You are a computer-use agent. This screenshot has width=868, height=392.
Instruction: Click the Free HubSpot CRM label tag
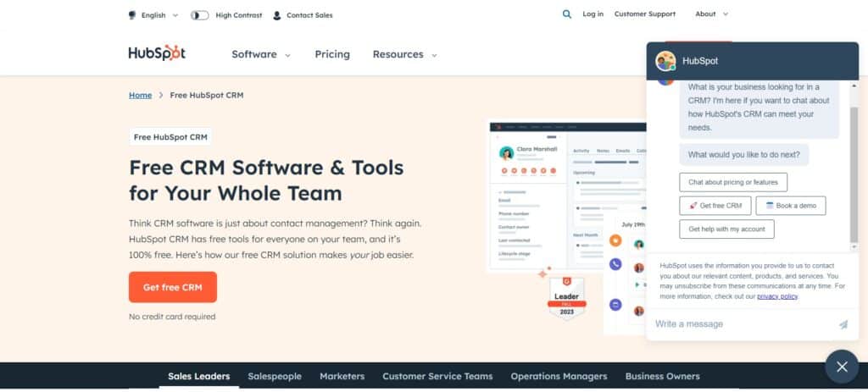tap(170, 137)
